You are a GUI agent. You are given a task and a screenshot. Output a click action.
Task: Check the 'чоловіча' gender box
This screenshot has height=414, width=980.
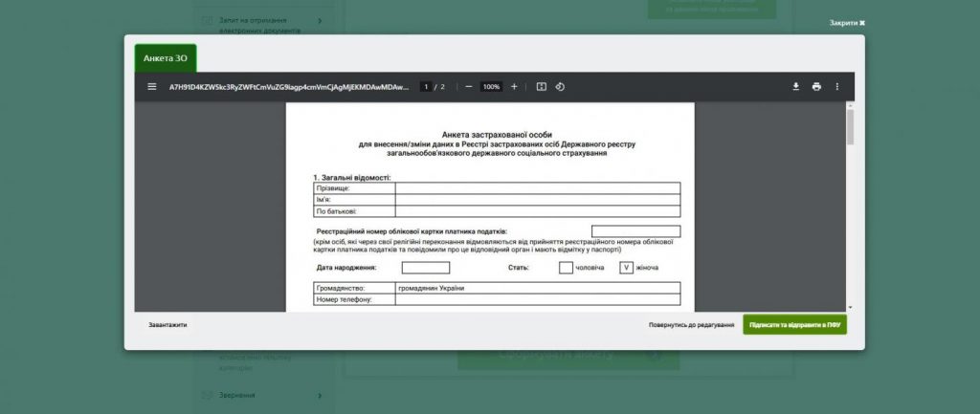tap(566, 268)
